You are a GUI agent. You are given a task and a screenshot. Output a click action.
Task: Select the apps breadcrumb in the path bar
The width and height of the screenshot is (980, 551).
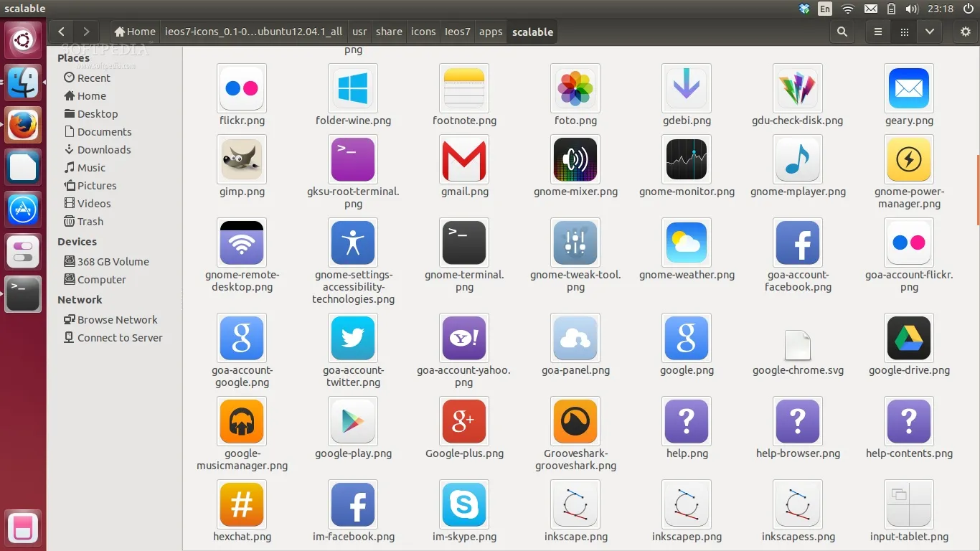pyautogui.click(x=491, y=32)
